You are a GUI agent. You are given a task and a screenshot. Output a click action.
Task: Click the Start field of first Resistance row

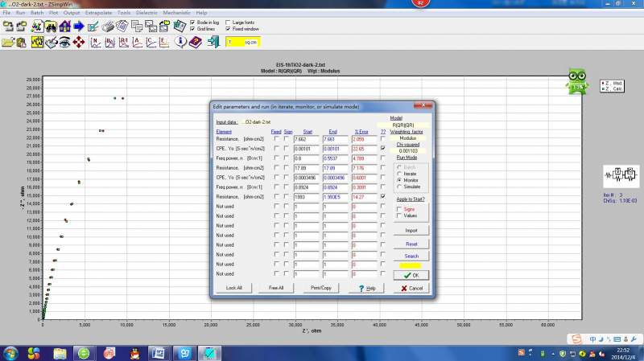[x=306, y=139]
